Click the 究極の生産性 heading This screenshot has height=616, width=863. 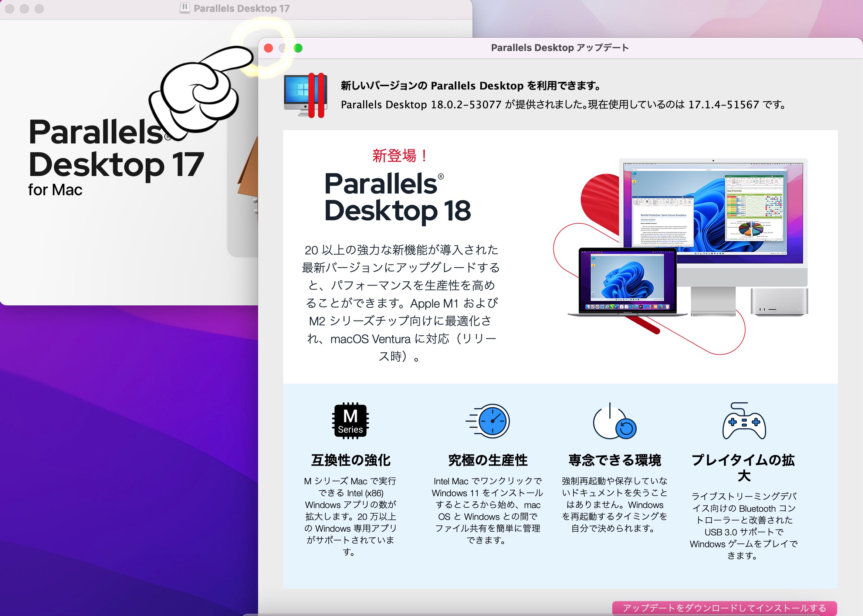click(x=488, y=460)
